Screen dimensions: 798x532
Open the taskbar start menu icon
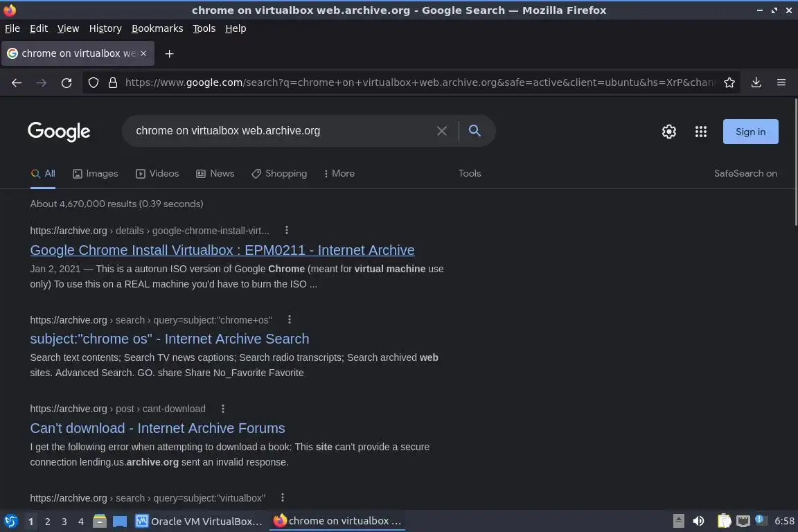pyautogui.click(x=10, y=522)
